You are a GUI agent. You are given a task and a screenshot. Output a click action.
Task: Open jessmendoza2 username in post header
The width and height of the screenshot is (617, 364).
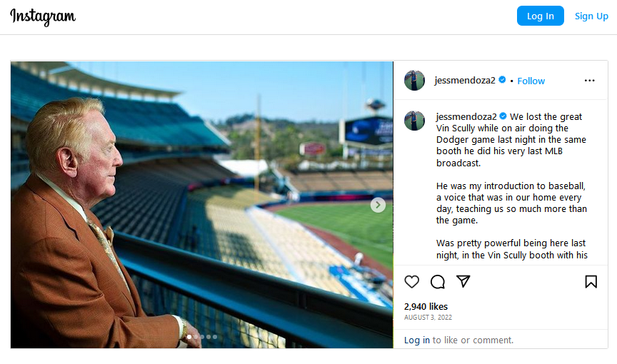click(x=465, y=81)
